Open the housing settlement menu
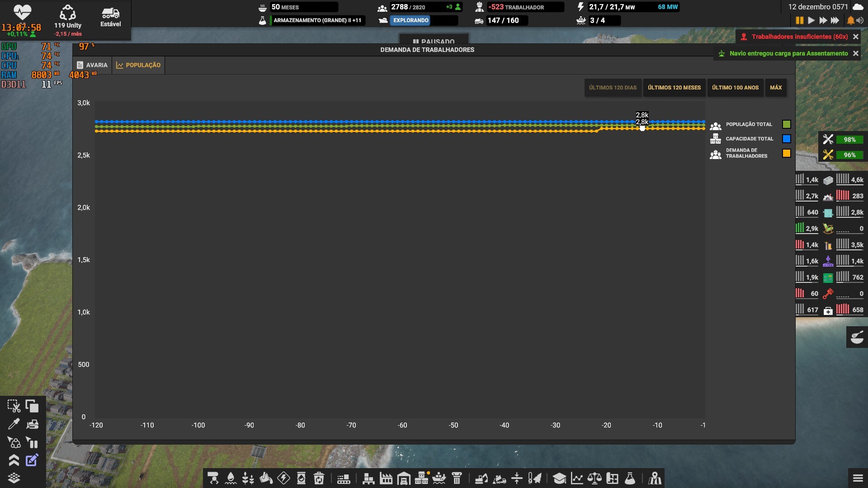The height and width of the screenshot is (488, 868). tap(421, 478)
